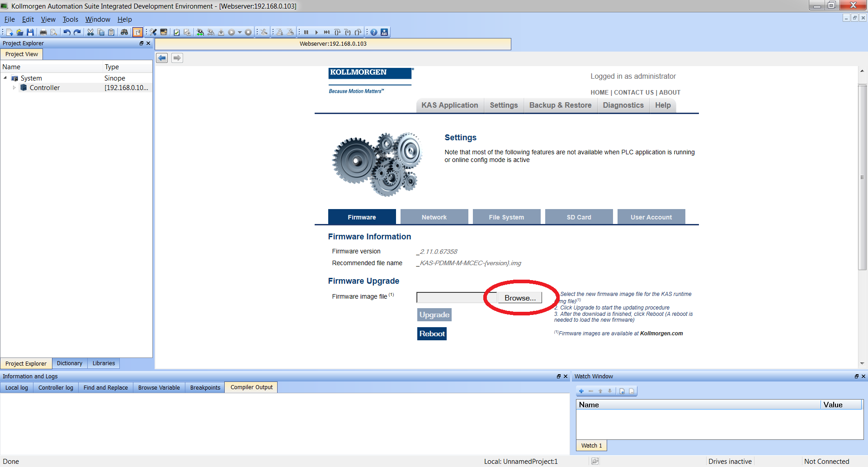The width and height of the screenshot is (868, 467).
Task: Click the browser Back arrow button
Action: pyautogui.click(x=162, y=58)
